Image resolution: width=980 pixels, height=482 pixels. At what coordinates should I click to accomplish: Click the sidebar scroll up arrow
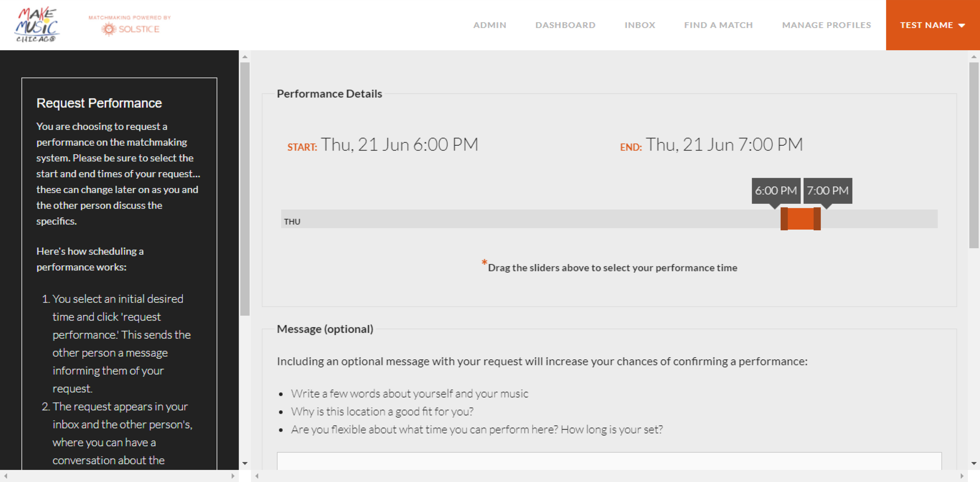point(245,57)
